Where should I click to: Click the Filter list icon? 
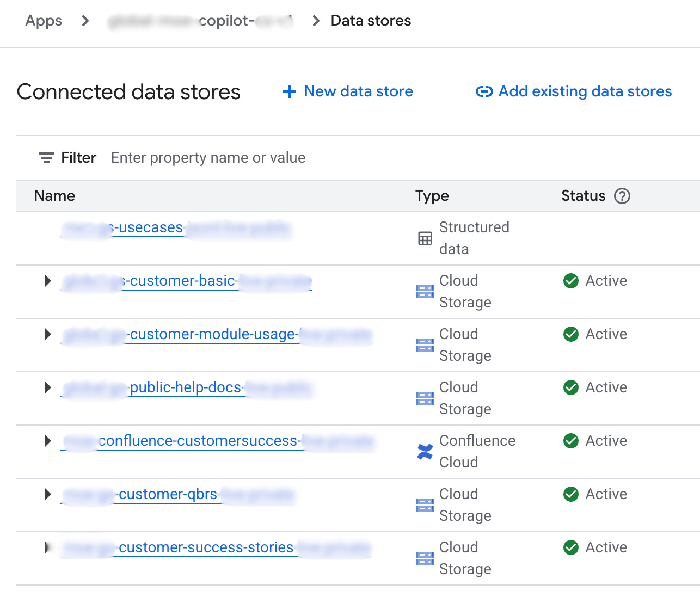click(x=47, y=158)
